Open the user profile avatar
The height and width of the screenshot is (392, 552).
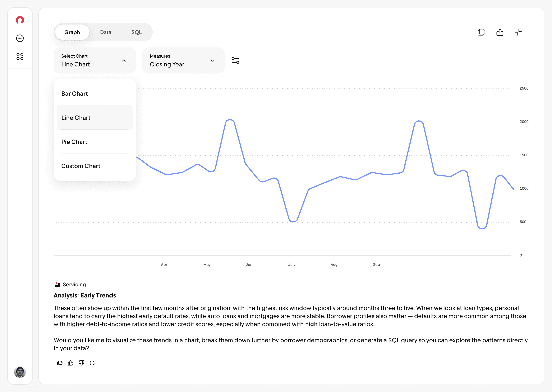point(20,372)
